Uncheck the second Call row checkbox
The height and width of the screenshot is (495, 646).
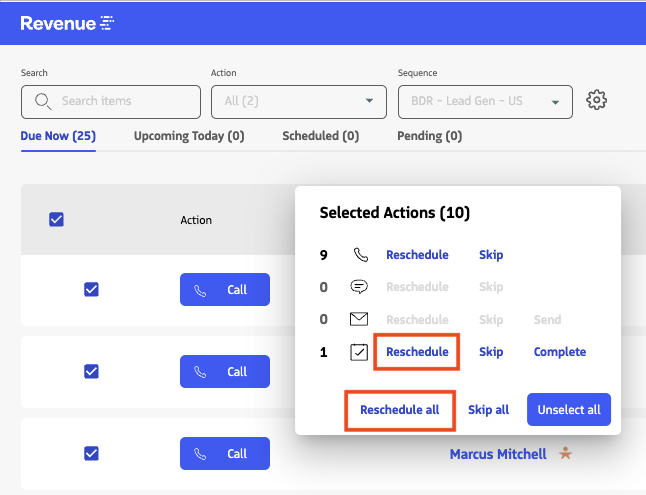pyautogui.click(x=91, y=371)
